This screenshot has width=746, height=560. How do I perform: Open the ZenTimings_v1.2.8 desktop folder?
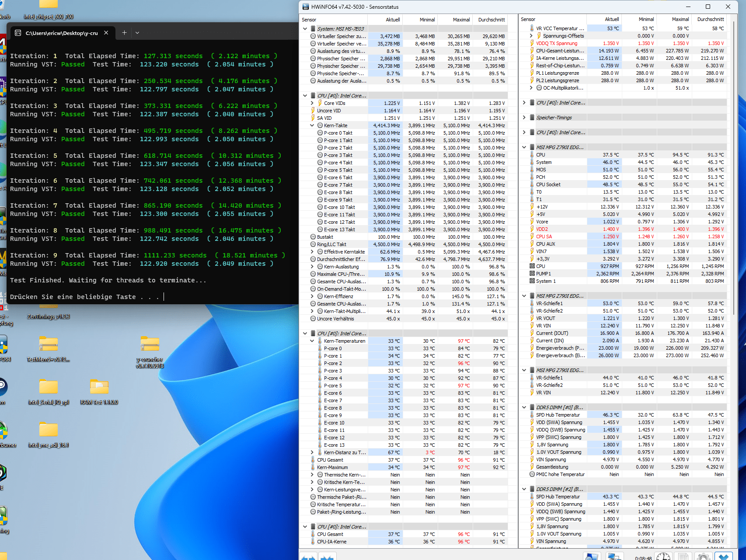point(49,313)
